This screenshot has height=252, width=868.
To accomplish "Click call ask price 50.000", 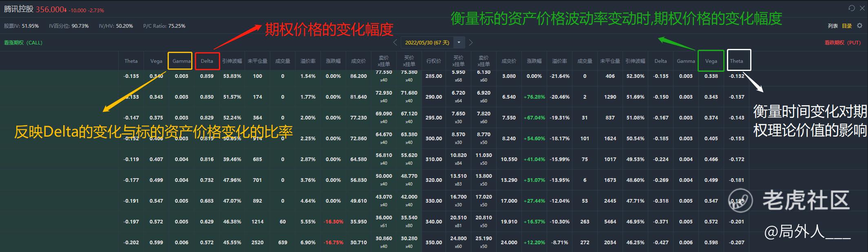I will (384, 176).
